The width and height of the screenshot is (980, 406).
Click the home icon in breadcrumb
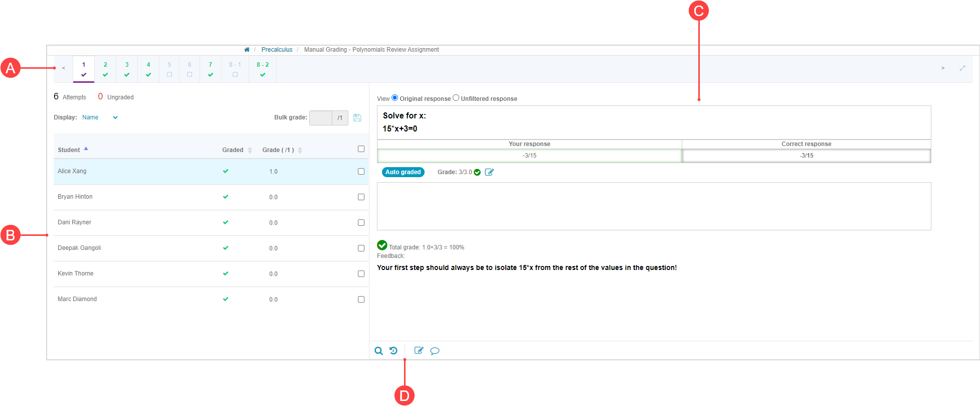tap(247, 50)
